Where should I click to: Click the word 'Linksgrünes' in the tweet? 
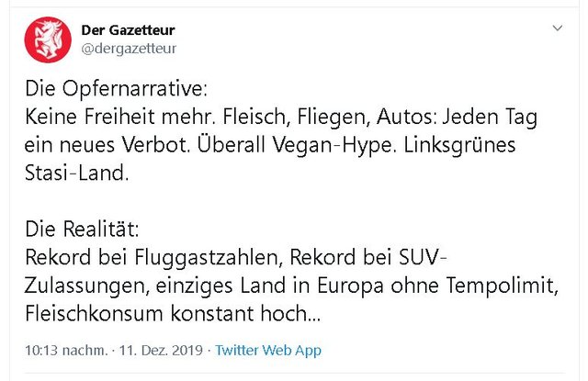(459, 145)
